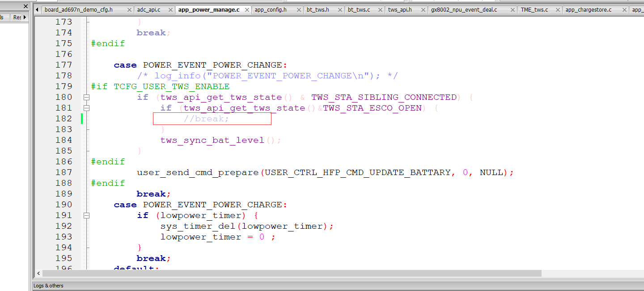Image resolution: width=644 pixels, height=291 pixels.
Task: Close the bt_tws.h tab
Action: point(340,9)
